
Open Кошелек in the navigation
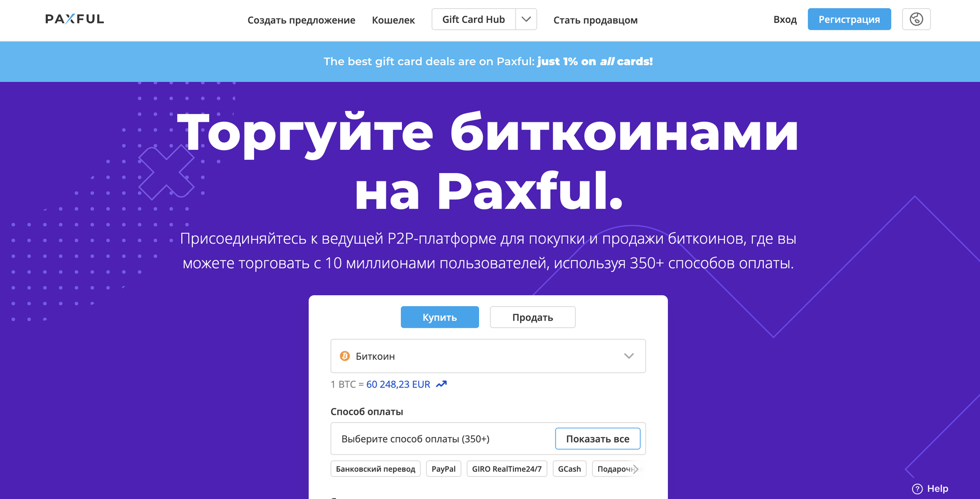pyautogui.click(x=393, y=20)
